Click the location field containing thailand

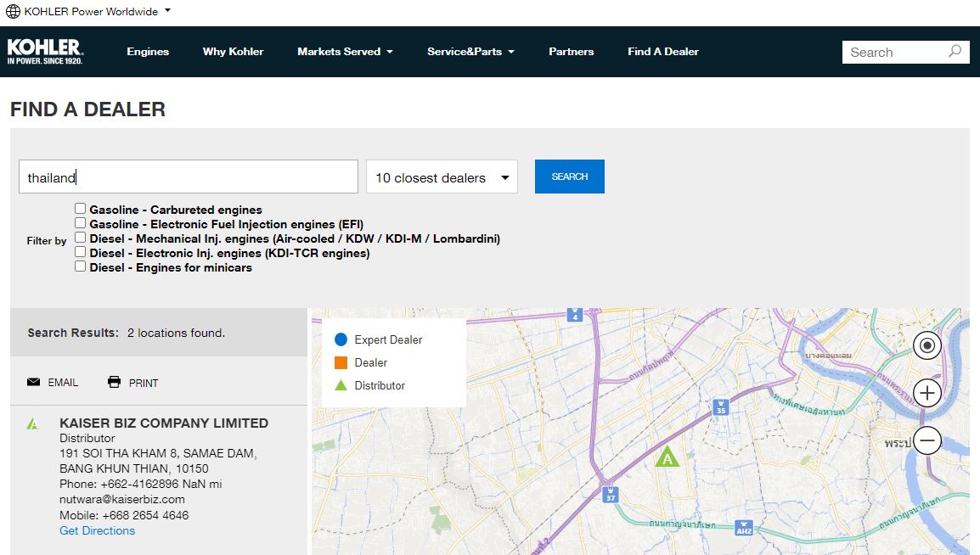tap(189, 177)
